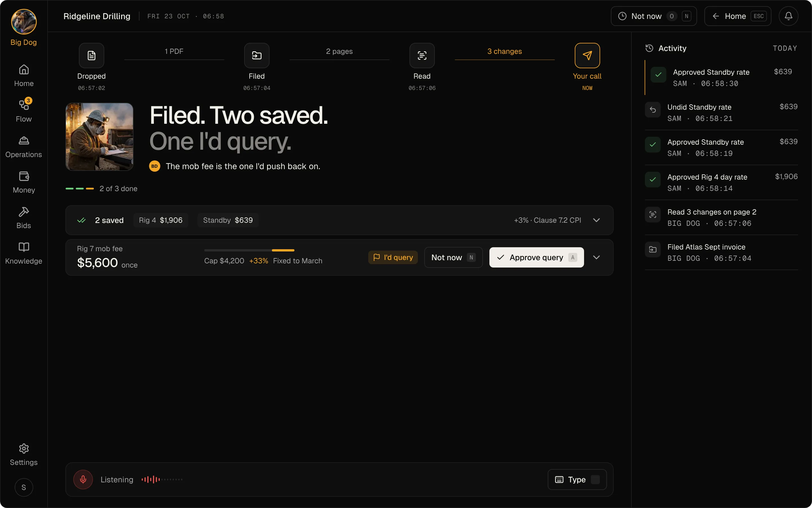This screenshot has width=812, height=508.
Task: Open Filed Atlas Sept invoice entry
Action: 721,252
